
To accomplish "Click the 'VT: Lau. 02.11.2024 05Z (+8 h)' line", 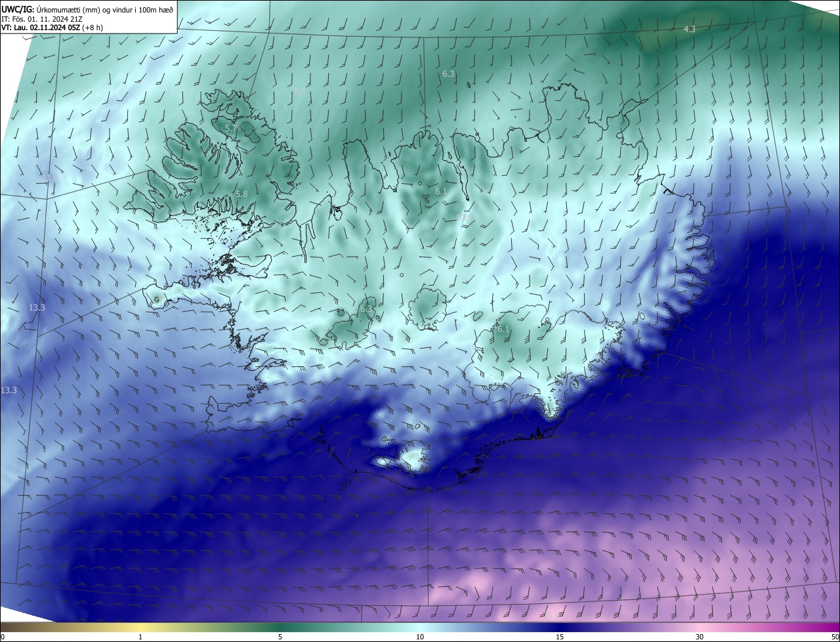I will pyautogui.click(x=52, y=28).
